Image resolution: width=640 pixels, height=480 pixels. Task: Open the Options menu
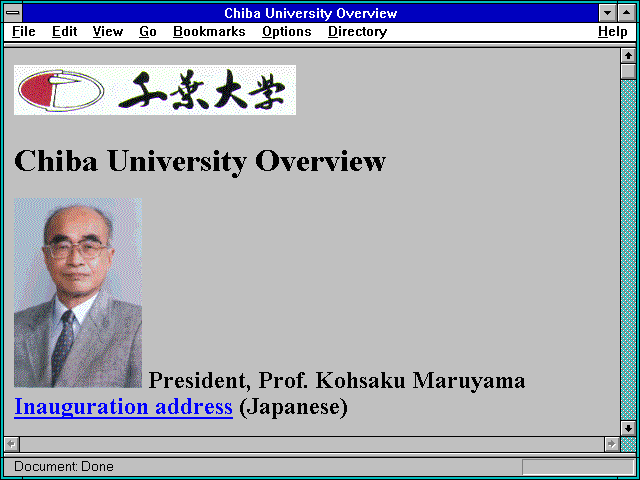[x=287, y=31]
